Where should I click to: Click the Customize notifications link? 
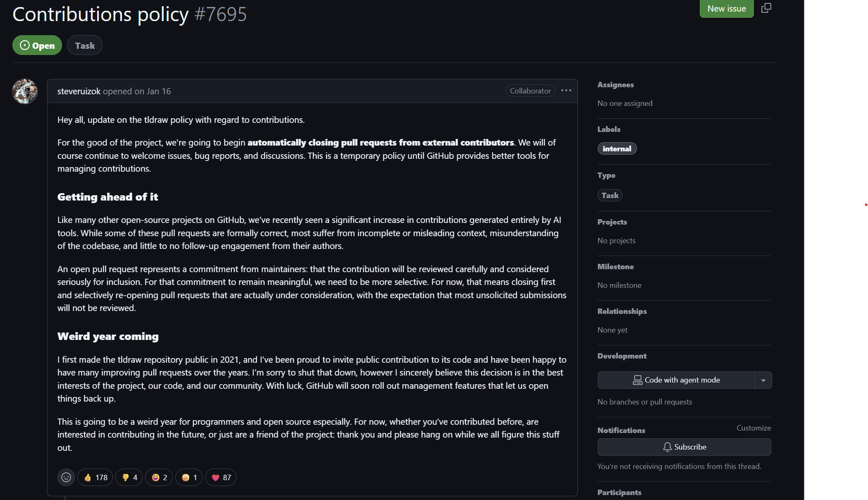click(753, 428)
